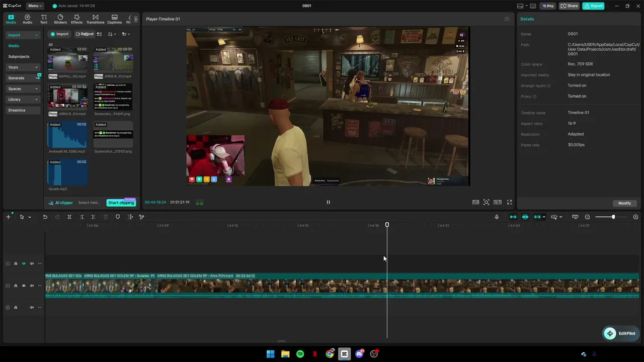Click the Import button in media panel

point(59,34)
